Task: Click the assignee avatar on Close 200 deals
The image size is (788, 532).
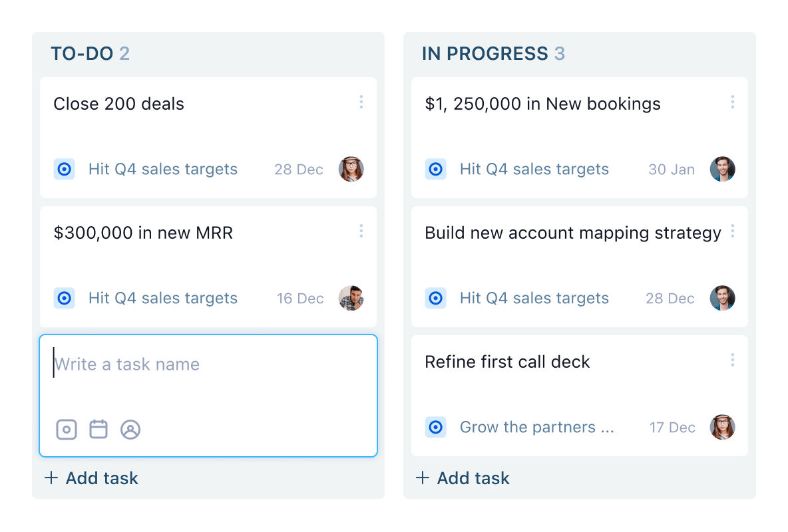Action: click(x=351, y=169)
